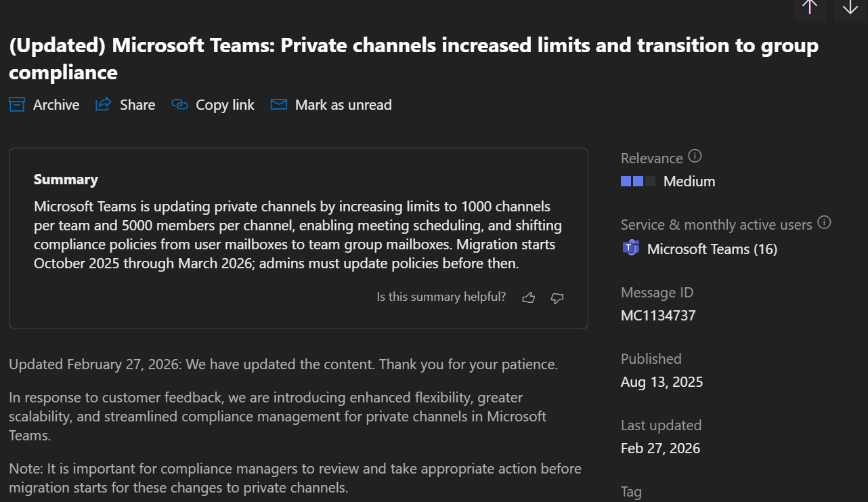Click the Microsoft Teams (16) service text
Screen dimensions: 868x502
[x=712, y=249]
